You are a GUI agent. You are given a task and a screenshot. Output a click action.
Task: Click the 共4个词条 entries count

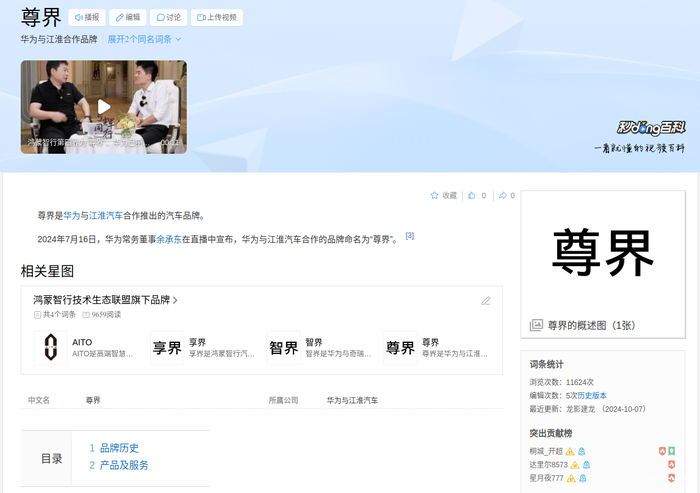point(55,314)
